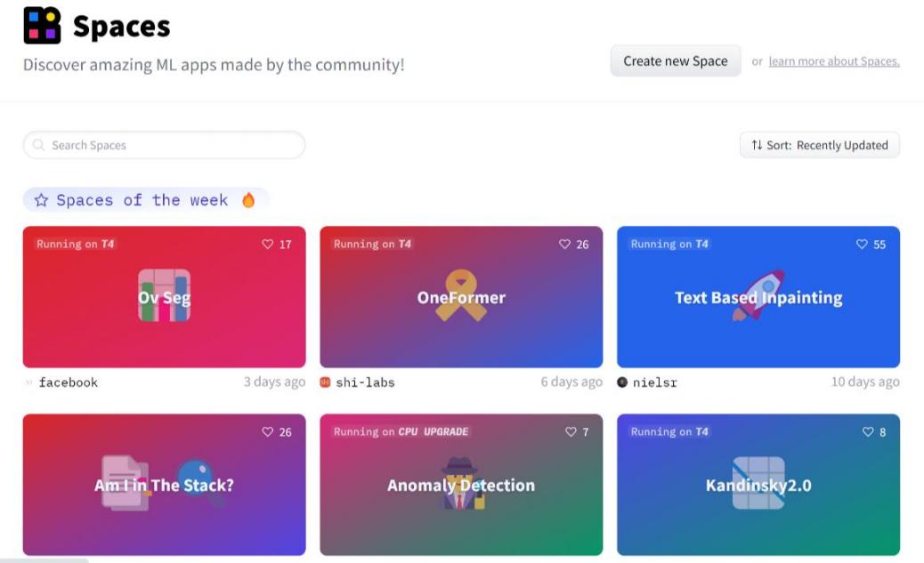Click heart icon on Am I in The Stack card
The image size is (924, 563).
tap(268, 431)
